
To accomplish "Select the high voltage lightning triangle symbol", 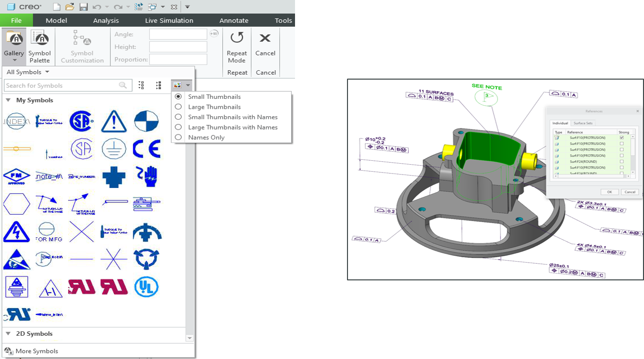I will pyautogui.click(x=17, y=231).
